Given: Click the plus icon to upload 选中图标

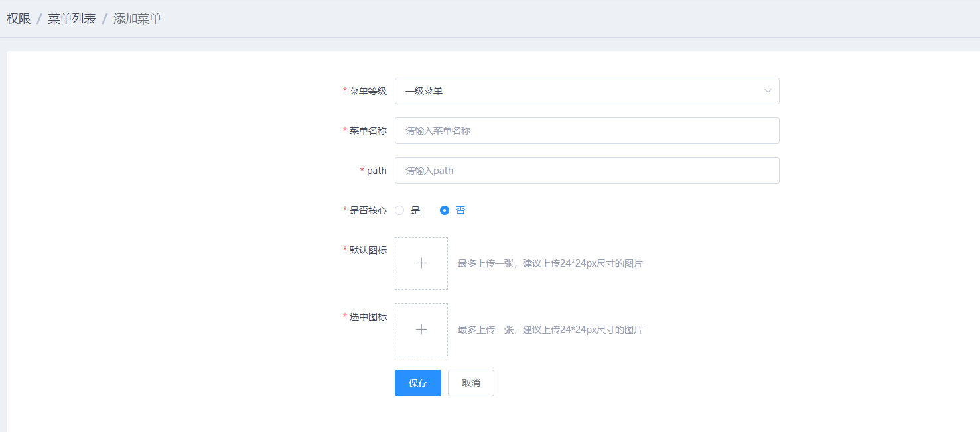Looking at the screenshot, I should 421,330.
